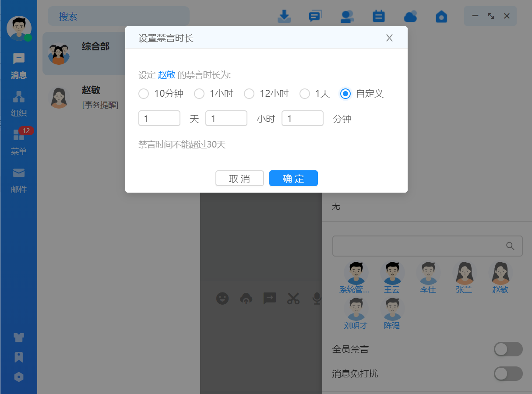Turn on 消息免打扰 toggle
Image resolution: width=532 pixels, height=394 pixels.
[x=508, y=374]
